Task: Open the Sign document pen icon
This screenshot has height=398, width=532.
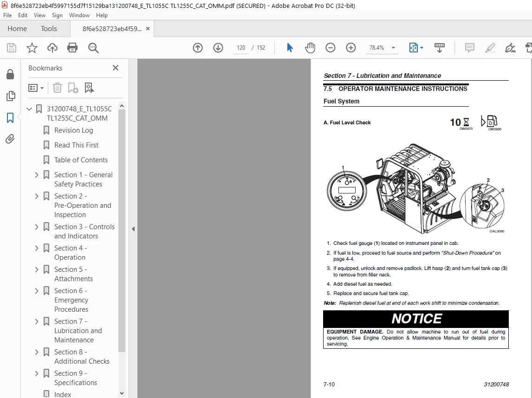Action: 510,48
